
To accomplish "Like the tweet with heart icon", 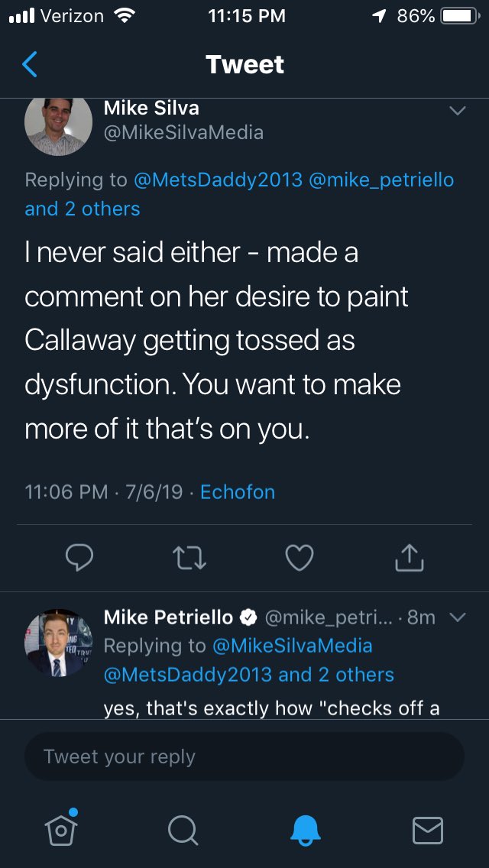I will [x=299, y=559].
